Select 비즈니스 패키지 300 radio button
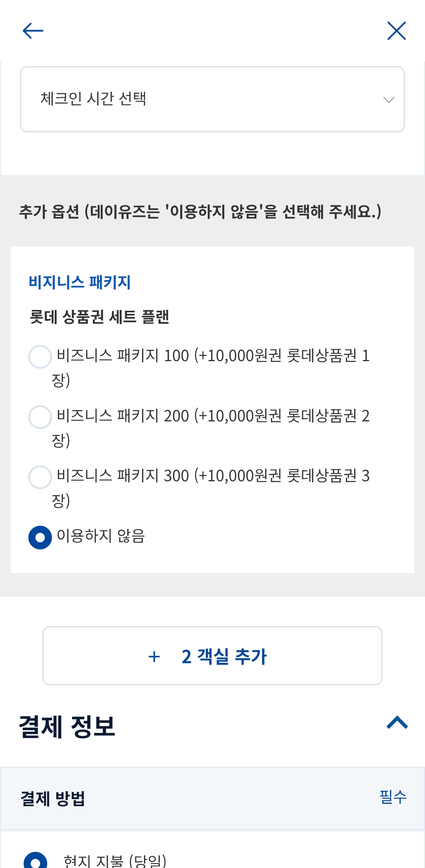The width and height of the screenshot is (425, 868). tap(40, 477)
